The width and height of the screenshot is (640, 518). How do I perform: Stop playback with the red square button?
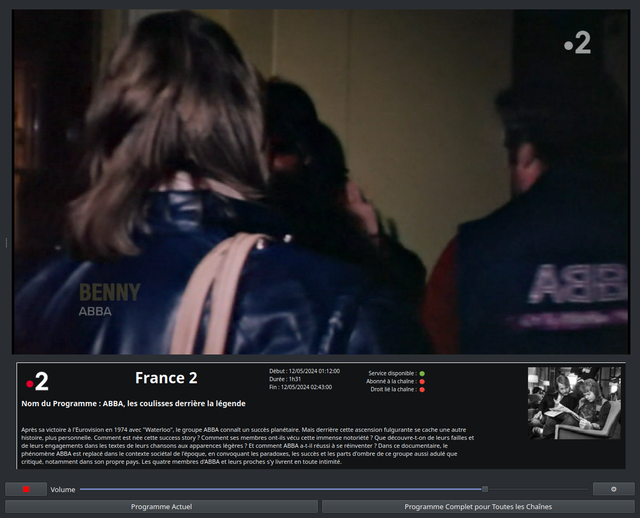[26, 489]
